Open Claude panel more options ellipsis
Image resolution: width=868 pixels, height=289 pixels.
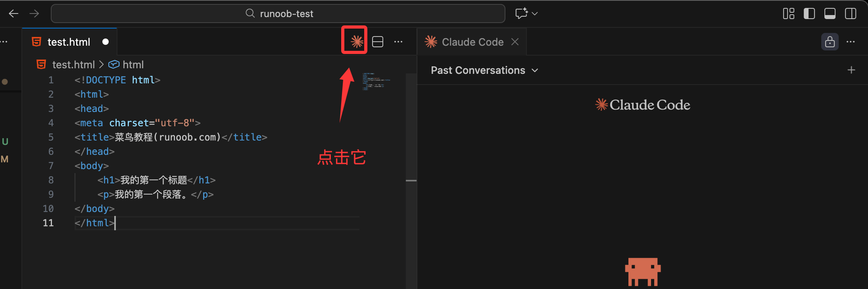pyautogui.click(x=851, y=42)
